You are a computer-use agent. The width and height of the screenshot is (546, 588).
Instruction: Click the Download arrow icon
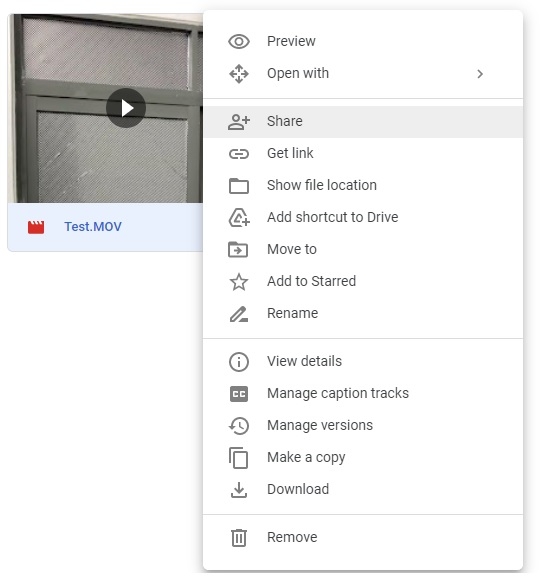(x=239, y=490)
